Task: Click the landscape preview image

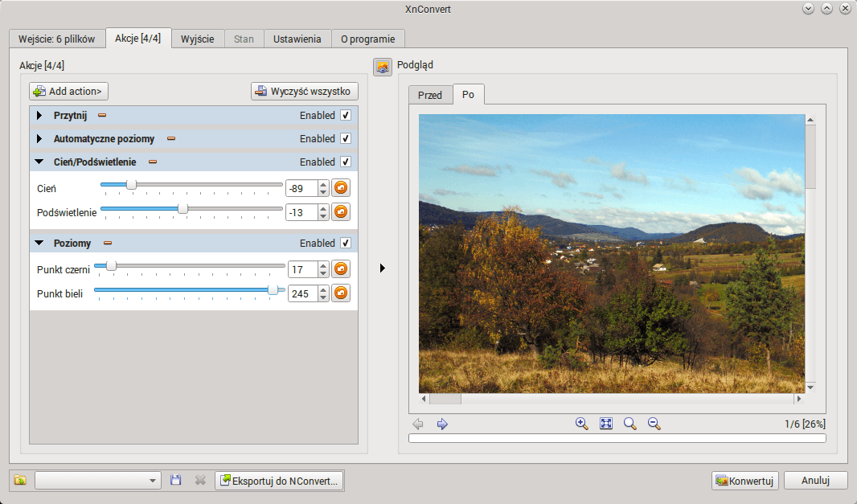Action: [612, 254]
